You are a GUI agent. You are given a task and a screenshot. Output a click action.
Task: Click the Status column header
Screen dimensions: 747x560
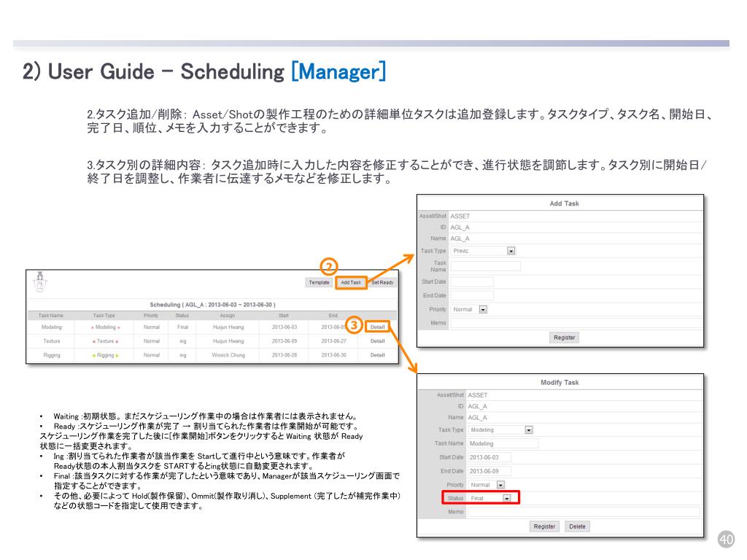[182, 315]
